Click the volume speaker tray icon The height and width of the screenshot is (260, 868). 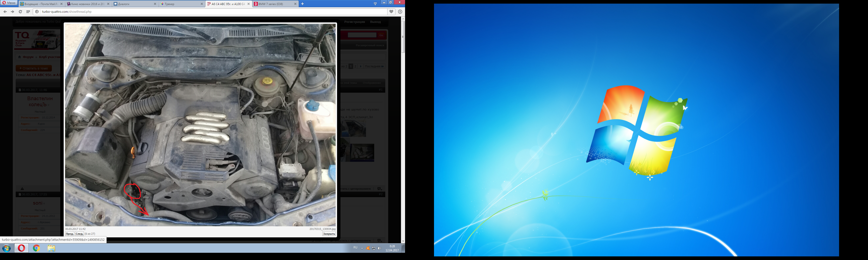pyautogui.click(x=380, y=248)
